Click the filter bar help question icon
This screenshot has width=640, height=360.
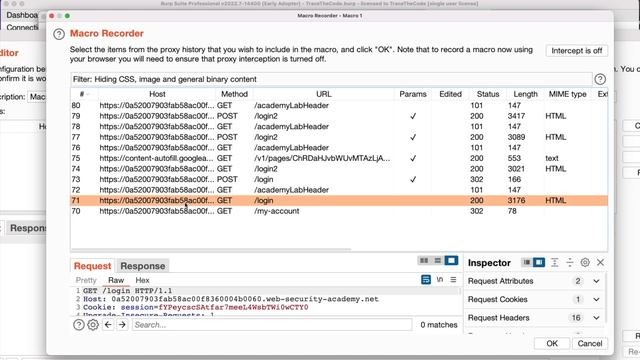point(600,79)
